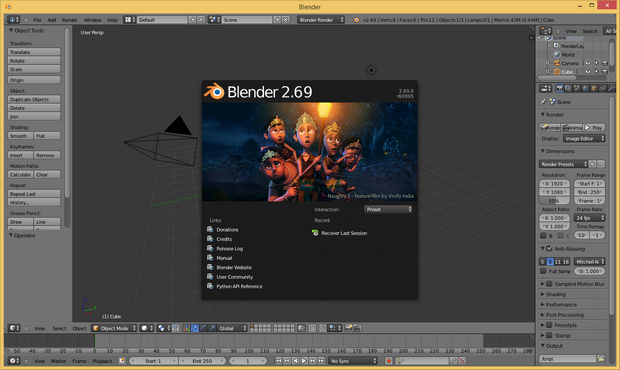Open the World properties tab icon
Image resolution: width=620 pixels, height=370 pixels.
(x=585, y=88)
